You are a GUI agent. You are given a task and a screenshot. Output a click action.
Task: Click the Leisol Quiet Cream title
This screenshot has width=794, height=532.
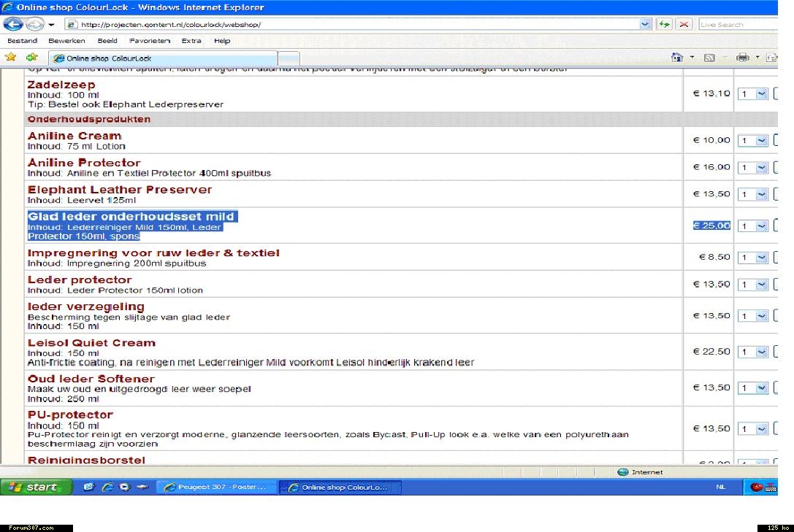click(91, 342)
